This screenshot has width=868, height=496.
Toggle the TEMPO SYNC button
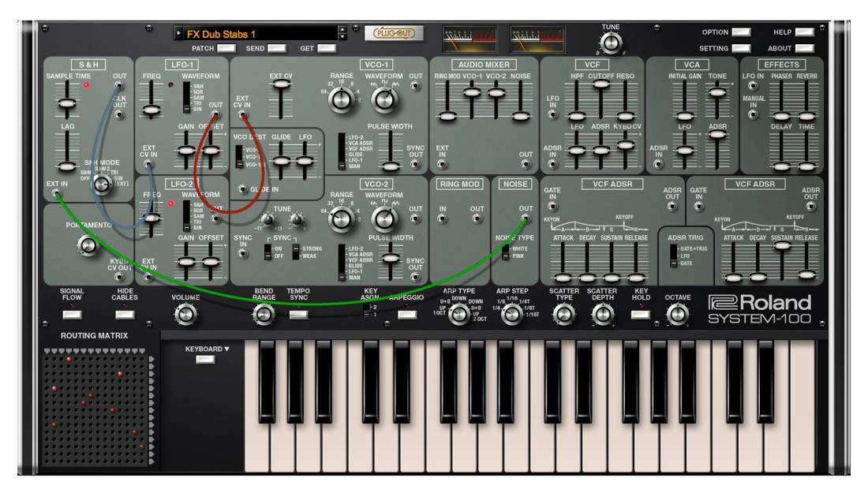(298, 315)
